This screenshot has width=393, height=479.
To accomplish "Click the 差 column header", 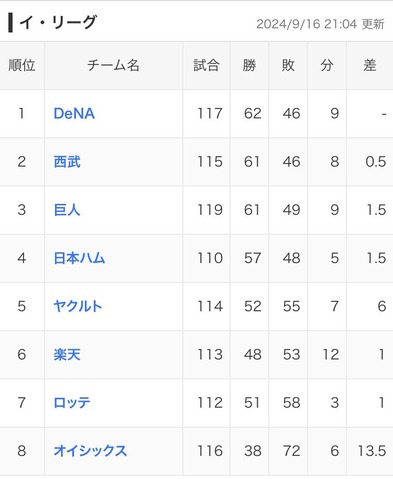I will click(370, 65).
